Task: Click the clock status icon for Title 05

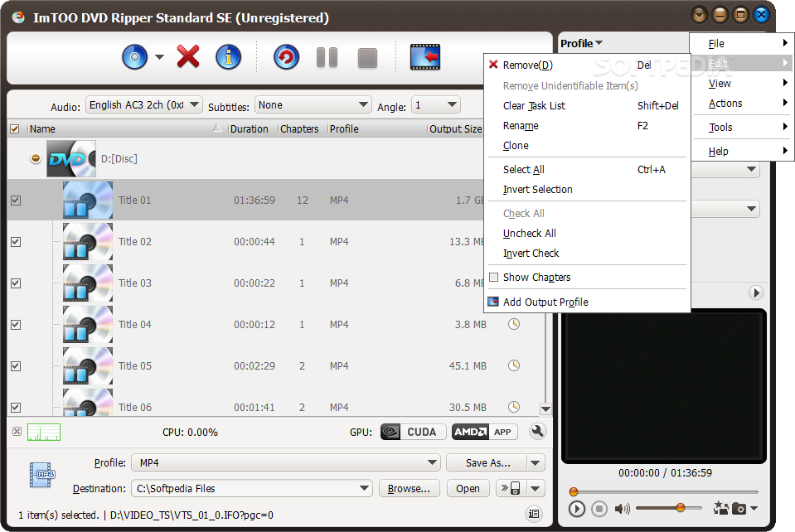Action: 514,365
